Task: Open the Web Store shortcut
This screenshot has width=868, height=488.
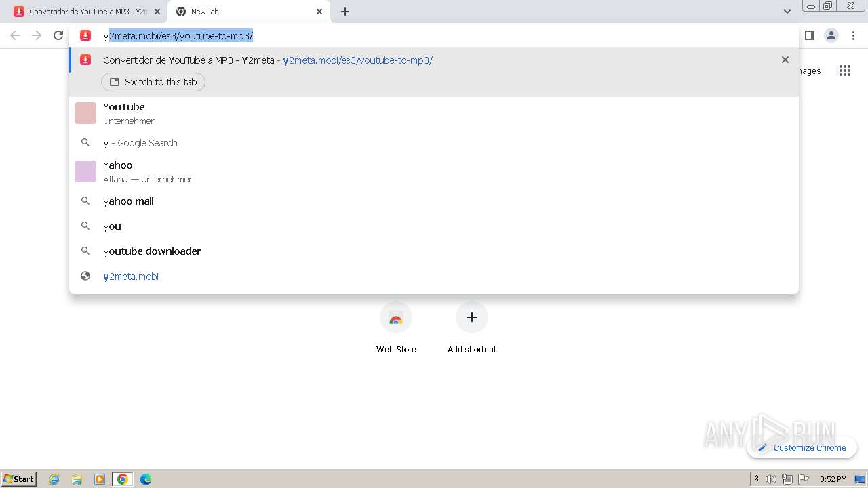Action: 396,327
